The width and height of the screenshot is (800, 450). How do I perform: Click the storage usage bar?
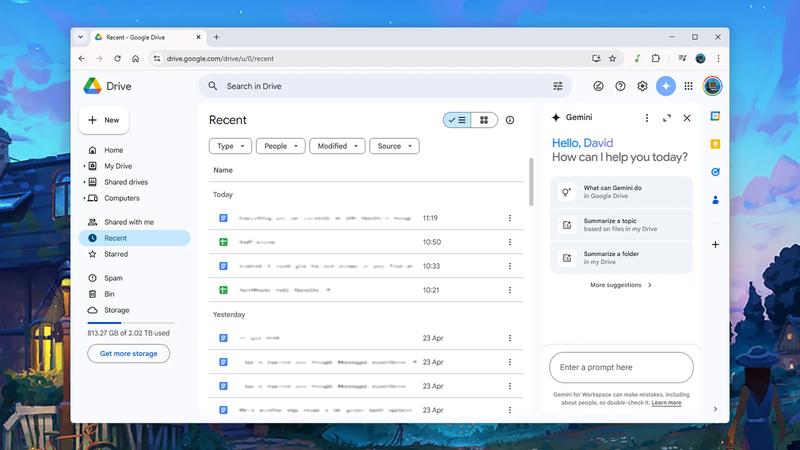coord(131,322)
